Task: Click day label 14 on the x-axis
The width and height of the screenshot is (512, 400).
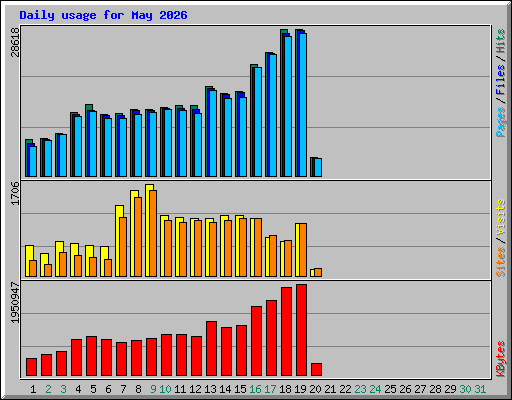Action: (x=225, y=389)
